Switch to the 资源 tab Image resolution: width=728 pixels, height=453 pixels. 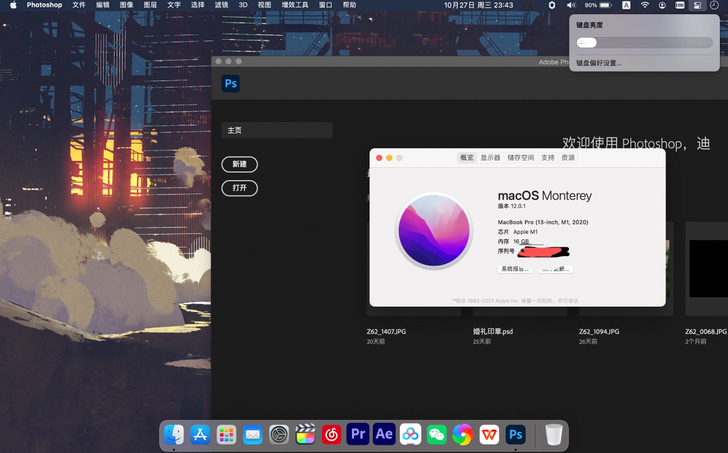pyautogui.click(x=568, y=158)
